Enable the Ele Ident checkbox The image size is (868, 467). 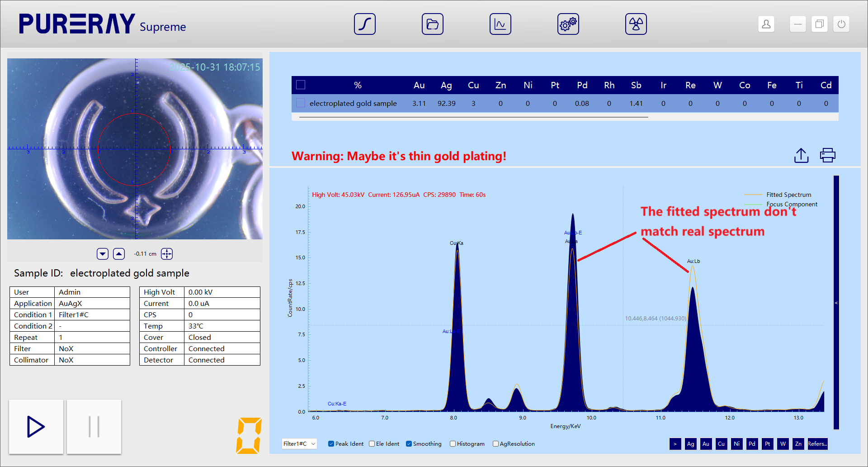click(x=372, y=444)
